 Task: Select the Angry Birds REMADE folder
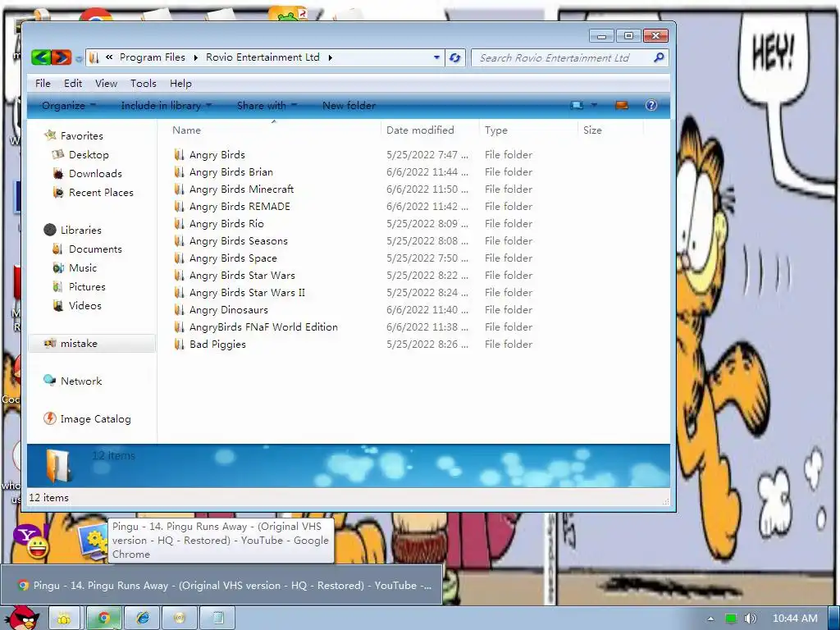[240, 206]
